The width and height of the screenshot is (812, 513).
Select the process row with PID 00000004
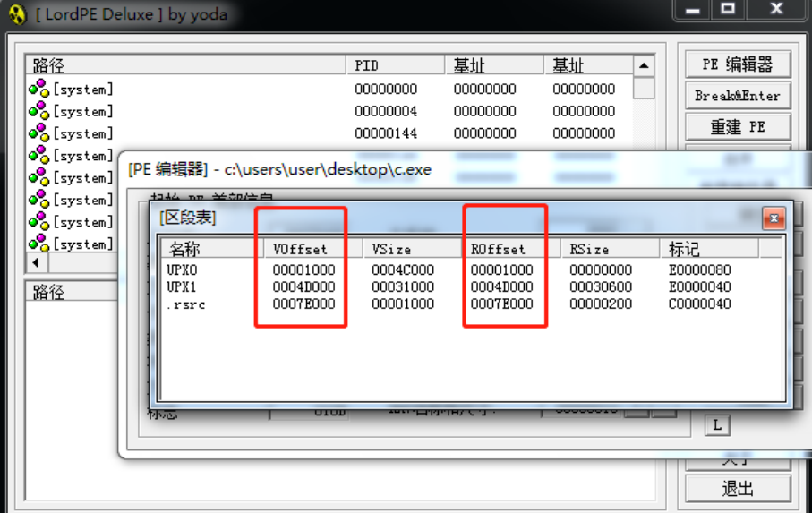pos(329,111)
